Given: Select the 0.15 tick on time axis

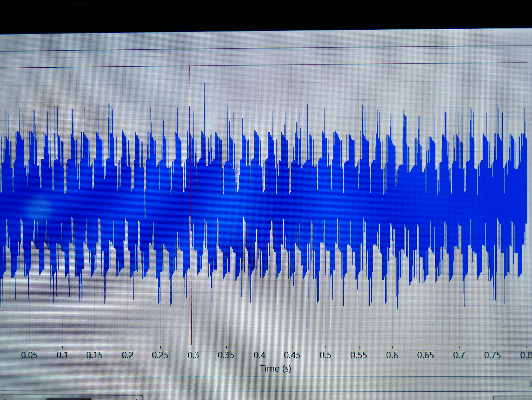Looking at the screenshot, I should 95,355.
